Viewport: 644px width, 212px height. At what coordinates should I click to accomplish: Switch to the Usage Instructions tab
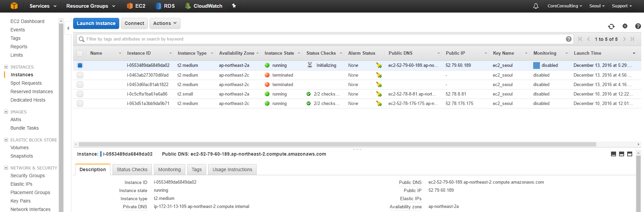click(x=232, y=169)
